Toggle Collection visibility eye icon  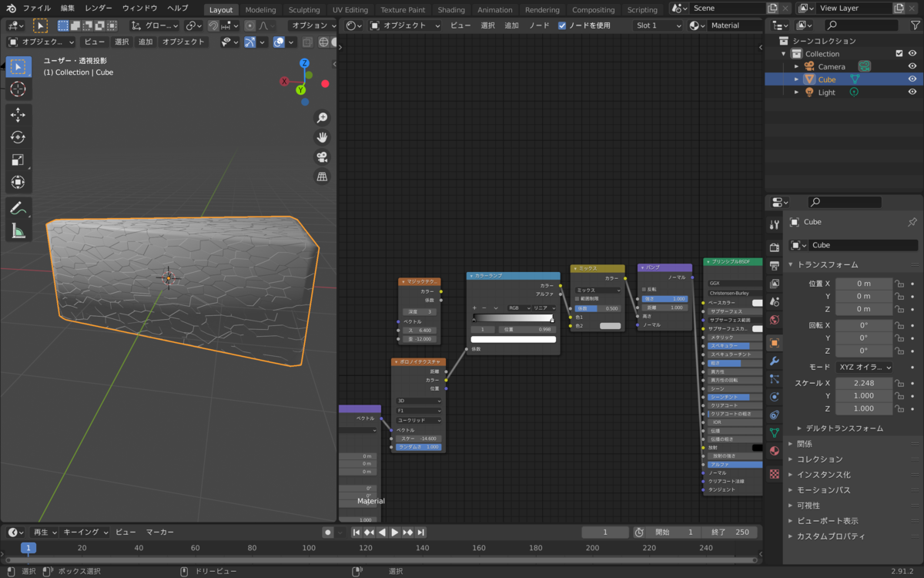(912, 54)
